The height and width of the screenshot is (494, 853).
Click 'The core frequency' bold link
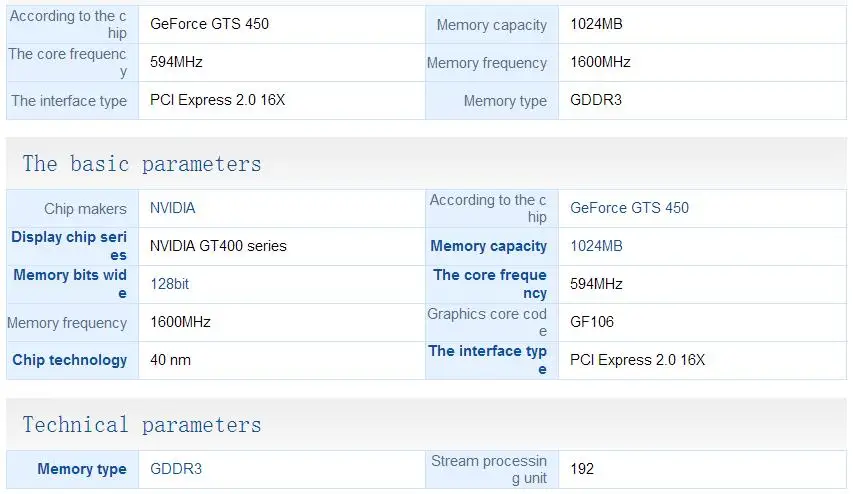point(490,284)
